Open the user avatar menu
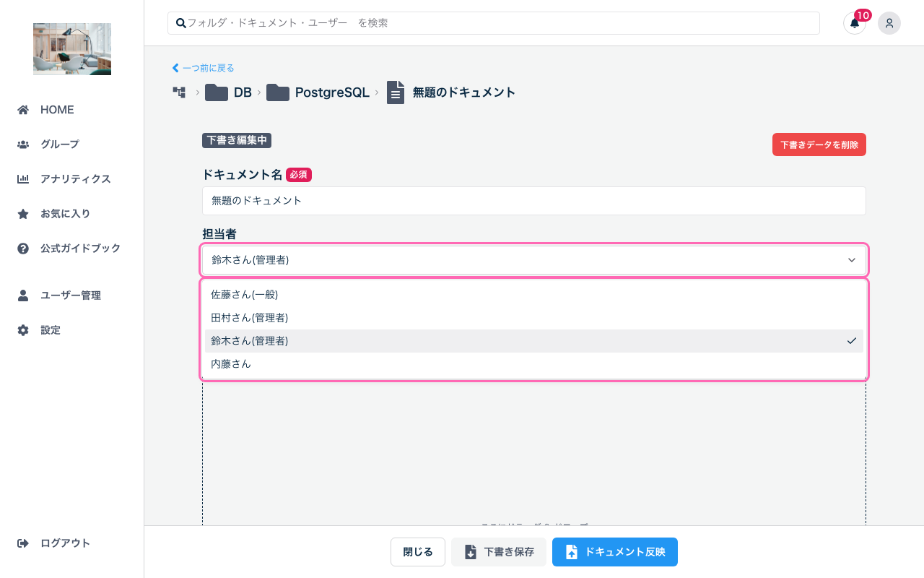 (x=889, y=23)
